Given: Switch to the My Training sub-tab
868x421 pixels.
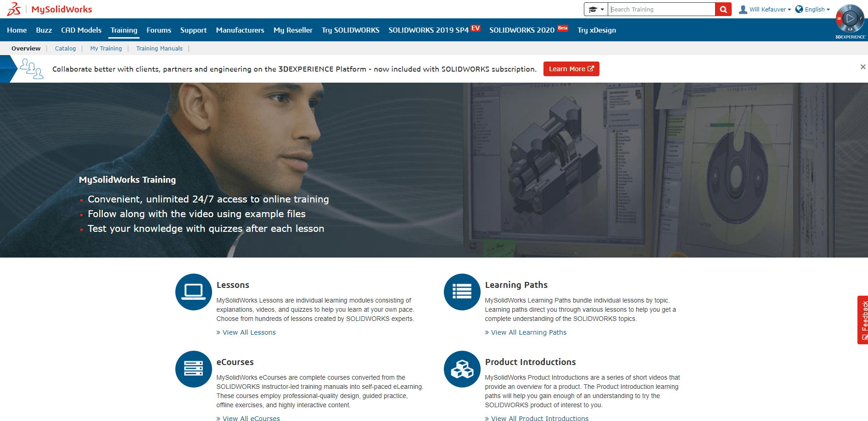Looking at the screenshot, I should pyautogui.click(x=106, y=48).
